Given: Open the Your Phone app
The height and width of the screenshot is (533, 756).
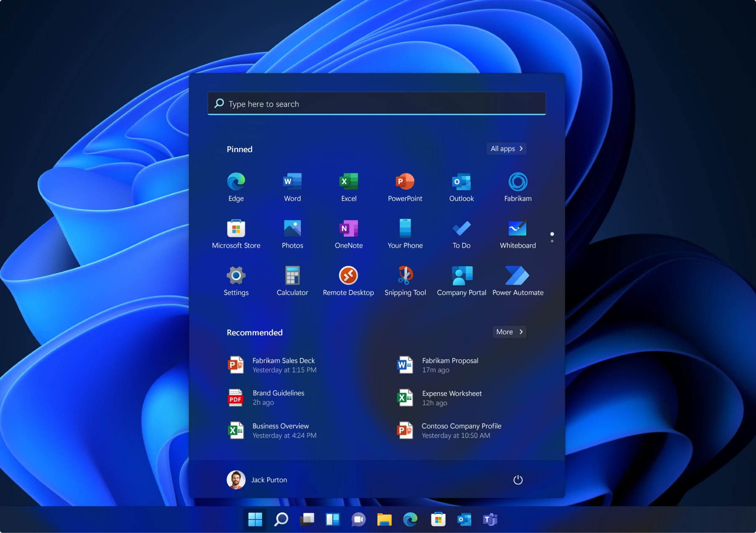Looking at the screenshot, I should pyautogui.click(x=405, y=234).
